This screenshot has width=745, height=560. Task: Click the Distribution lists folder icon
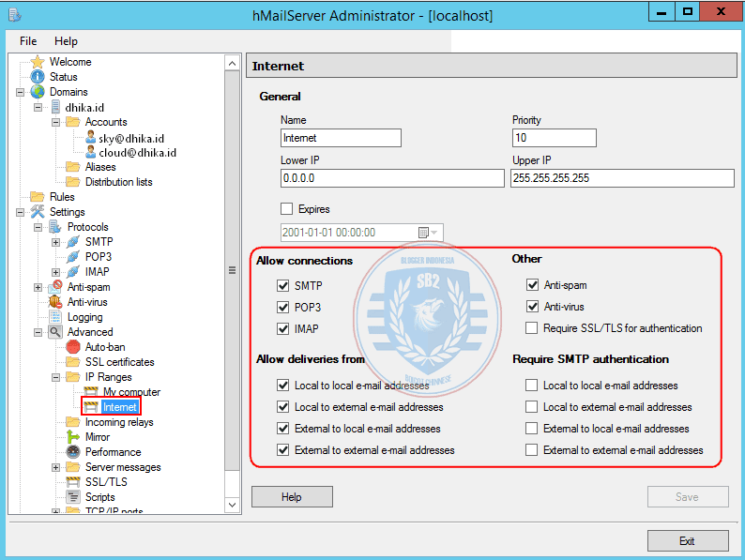click(72, 182)
